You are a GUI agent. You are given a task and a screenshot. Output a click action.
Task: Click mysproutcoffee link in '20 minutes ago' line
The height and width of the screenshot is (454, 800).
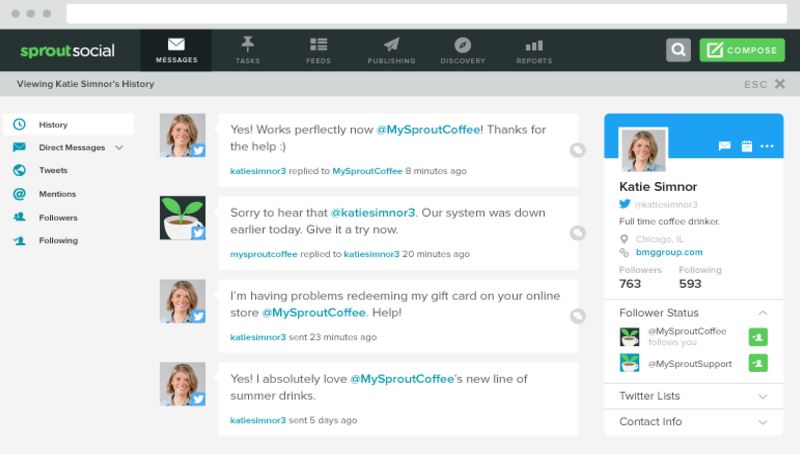[264, 254]
